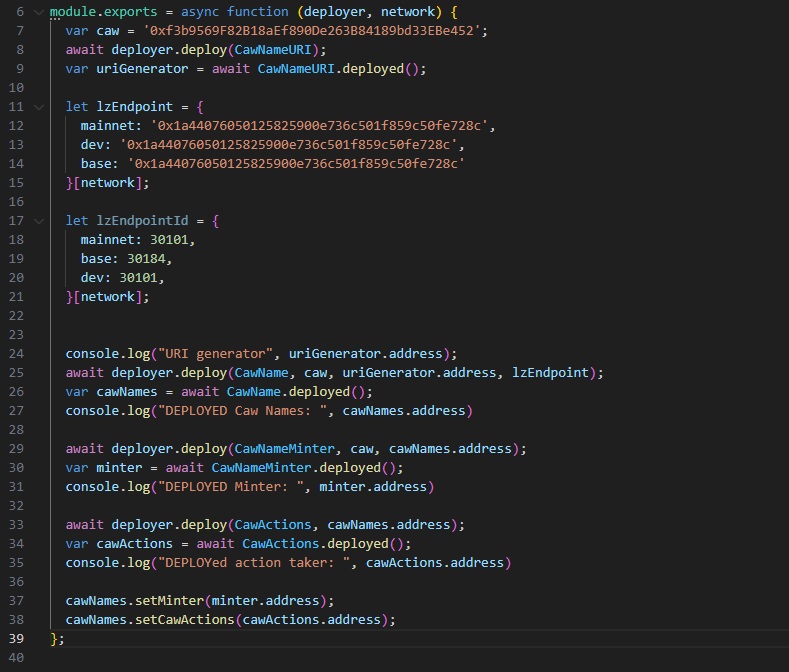Click the uriGenerator variable declaration on line 9

[x=142, y=69]
